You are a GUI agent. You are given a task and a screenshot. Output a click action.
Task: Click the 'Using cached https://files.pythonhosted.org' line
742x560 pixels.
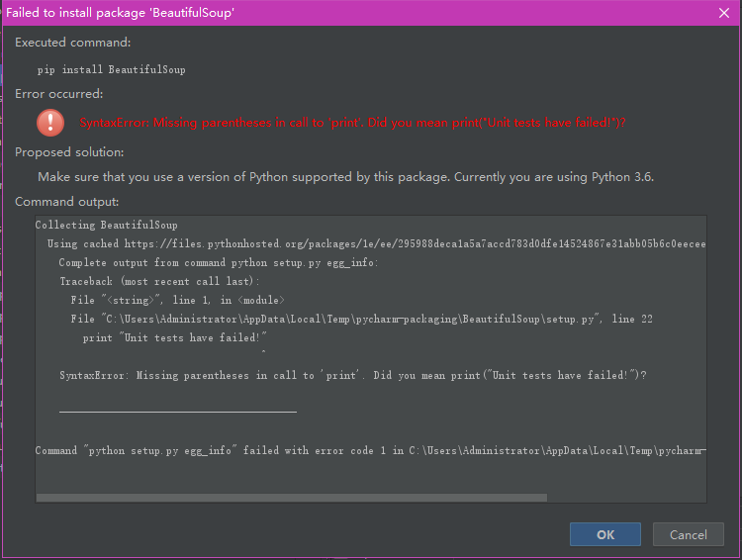point(376,243)
